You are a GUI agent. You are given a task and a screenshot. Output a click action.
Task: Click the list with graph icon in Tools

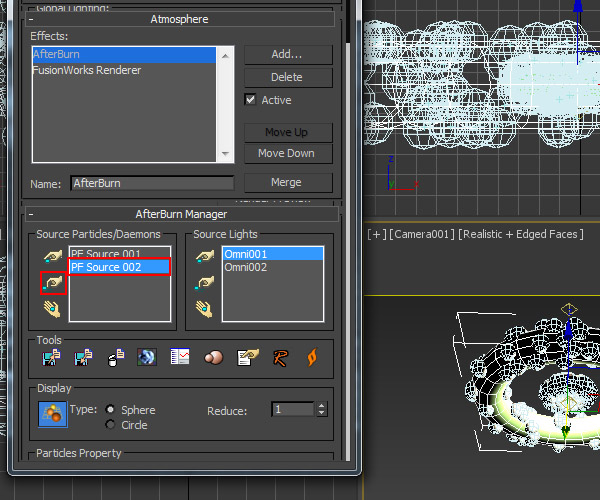point(180,357)
